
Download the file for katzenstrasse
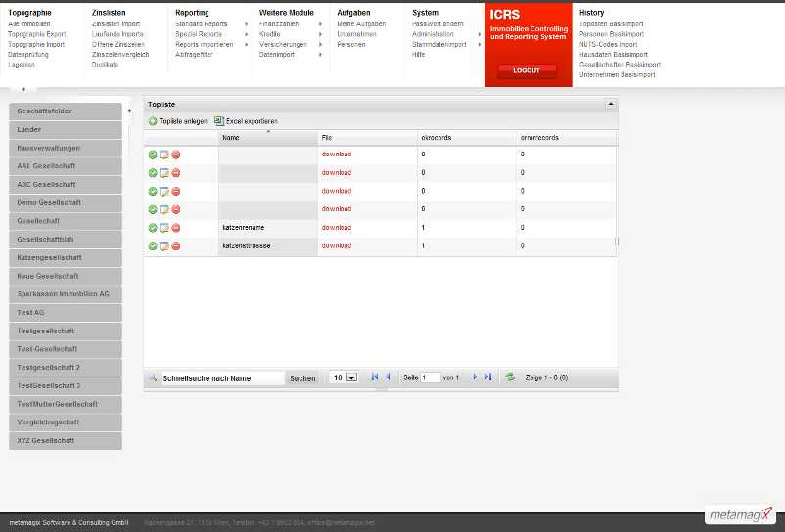[x=337, y=246]
